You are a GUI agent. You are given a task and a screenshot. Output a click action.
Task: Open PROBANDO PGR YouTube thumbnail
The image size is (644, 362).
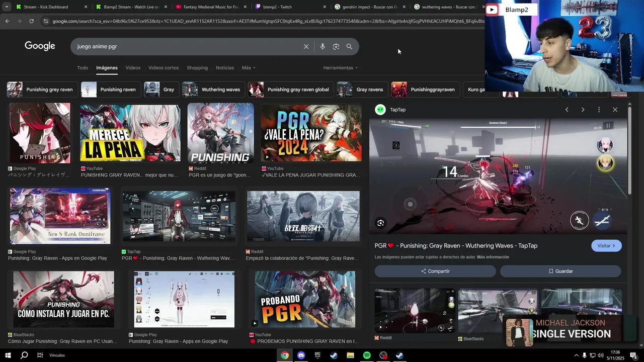pyautogui.click(x=305, y=299)
